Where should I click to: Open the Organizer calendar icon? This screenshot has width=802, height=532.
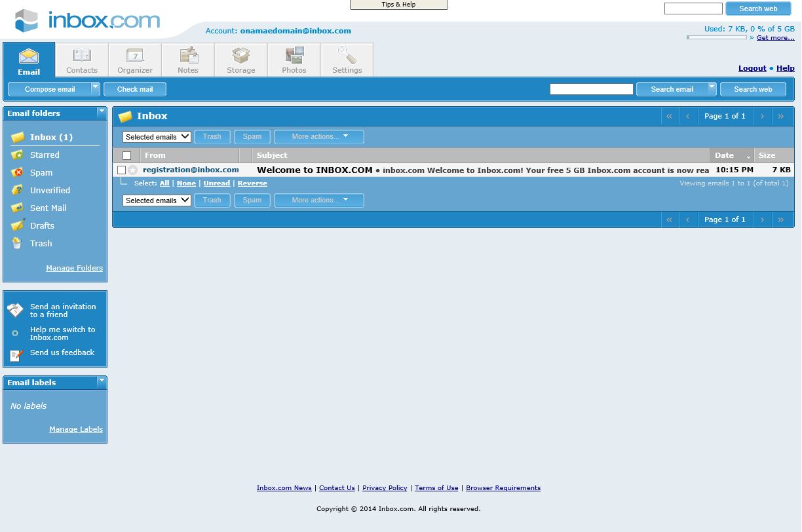(135, 55)
